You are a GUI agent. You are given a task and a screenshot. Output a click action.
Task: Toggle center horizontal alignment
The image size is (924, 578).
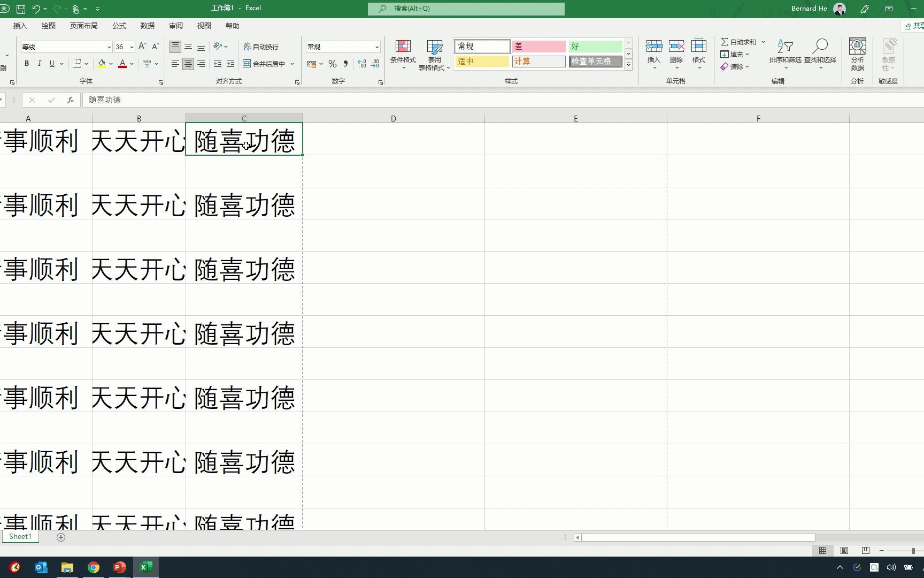188,64
